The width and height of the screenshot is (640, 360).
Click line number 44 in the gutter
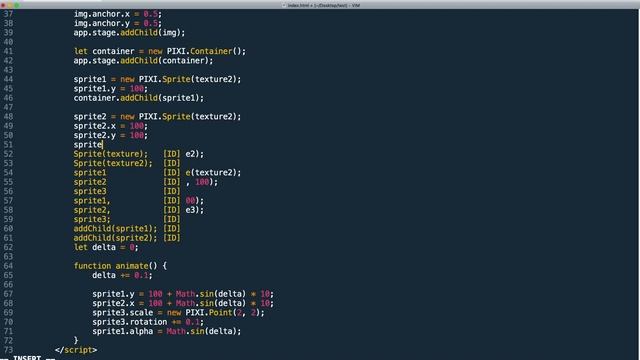[8, 79]
